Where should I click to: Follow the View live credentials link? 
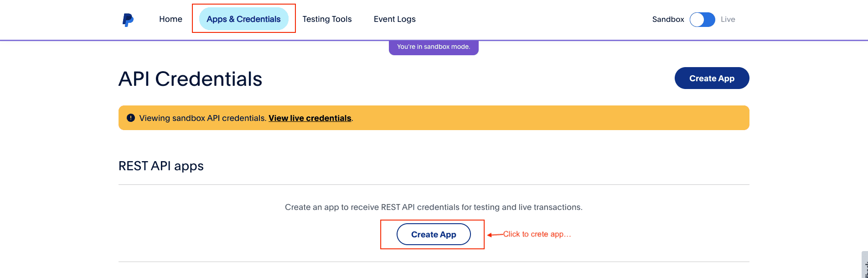310,118
